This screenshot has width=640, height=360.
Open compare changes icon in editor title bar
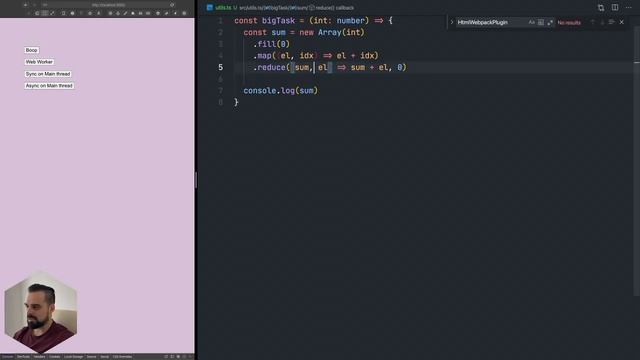coord(601,8)
